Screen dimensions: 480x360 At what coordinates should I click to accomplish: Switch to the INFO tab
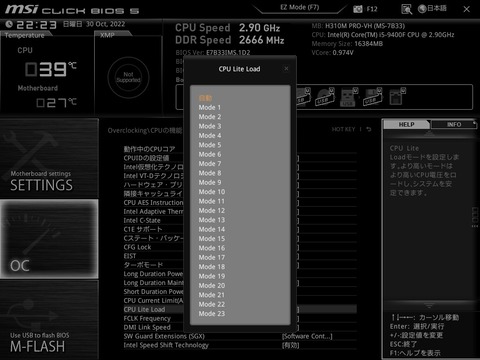[x=454, y=124]
